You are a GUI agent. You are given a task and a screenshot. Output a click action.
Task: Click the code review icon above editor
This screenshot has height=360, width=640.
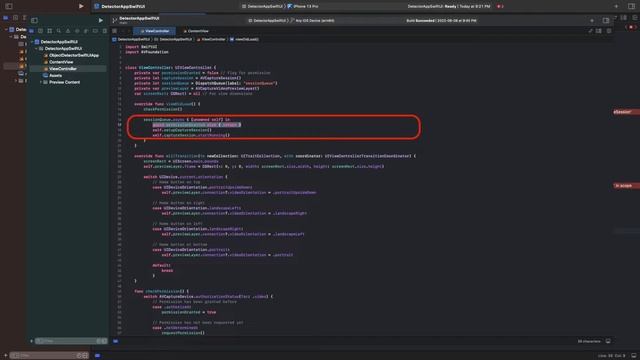coord(590,31)
